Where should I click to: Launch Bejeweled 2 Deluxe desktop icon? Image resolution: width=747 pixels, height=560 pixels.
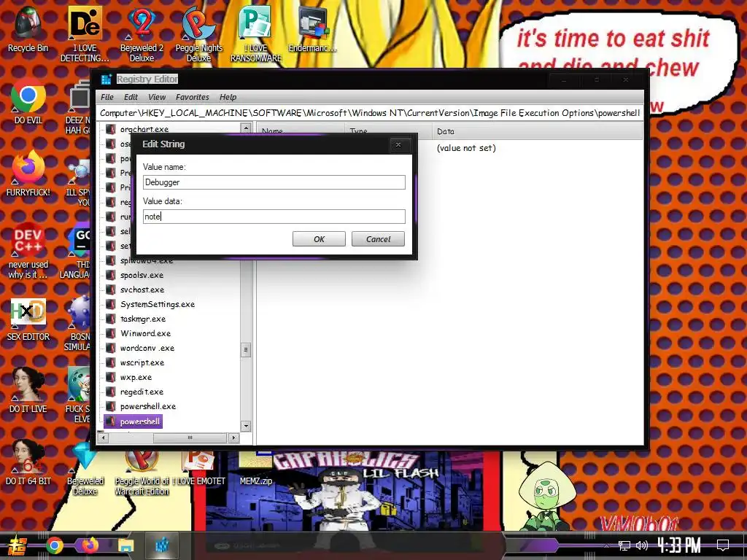pos(142,34)
